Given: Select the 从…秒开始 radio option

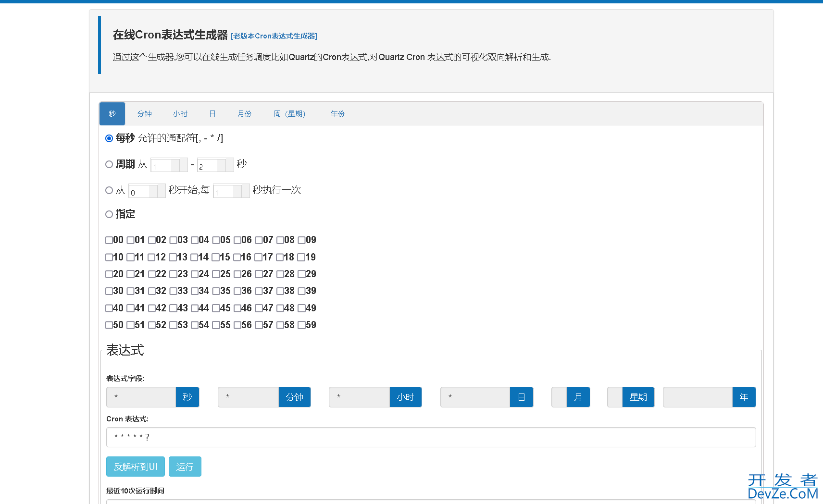Looking at the screenshot, I should pos(109,190).
